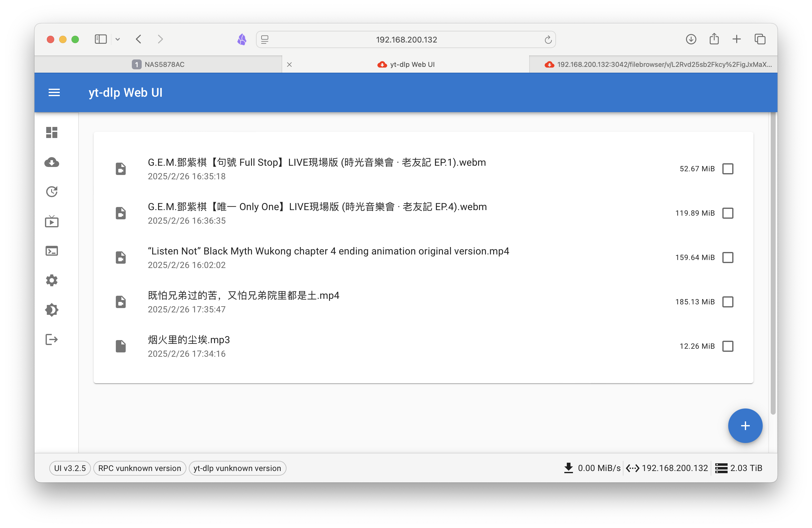Open the cloud download archive icon
Image resolution: width=812 pixels, height=528 pixels.
click(x=52, y=162)
